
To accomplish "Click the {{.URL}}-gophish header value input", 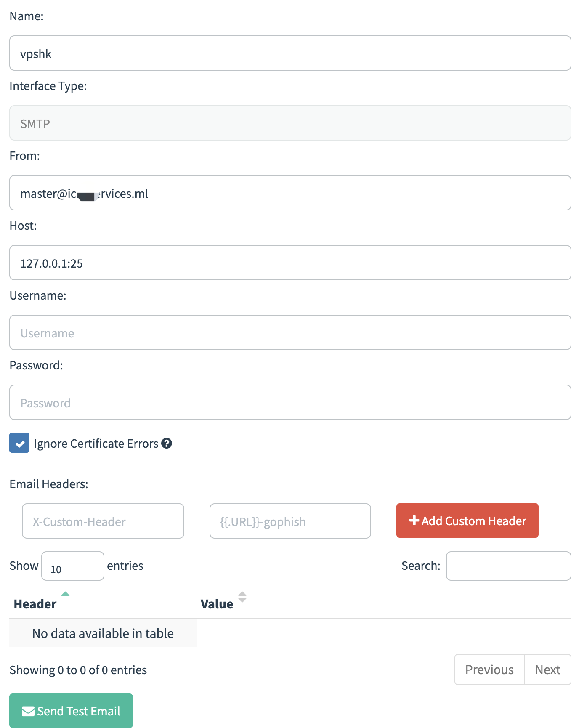I will coord(290,521).
